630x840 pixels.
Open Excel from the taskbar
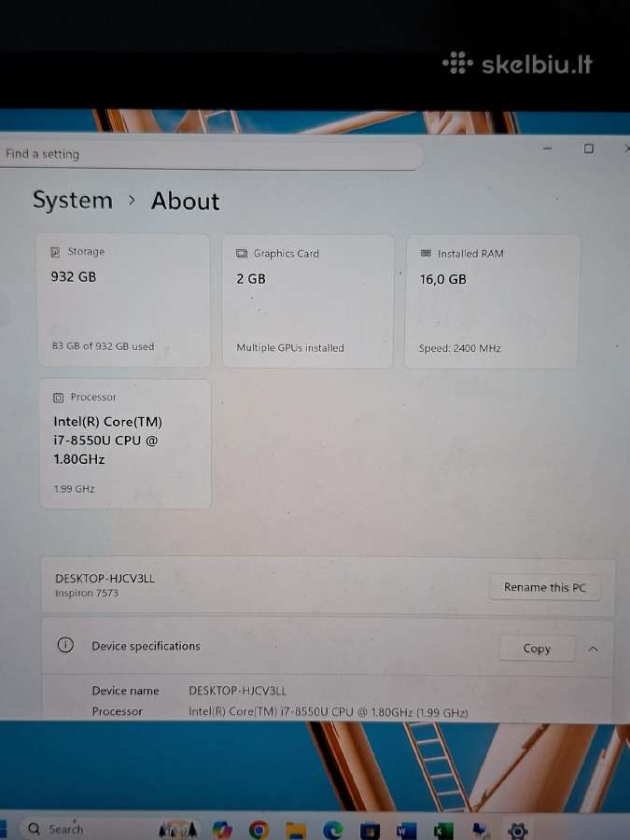tap(443, 831)
